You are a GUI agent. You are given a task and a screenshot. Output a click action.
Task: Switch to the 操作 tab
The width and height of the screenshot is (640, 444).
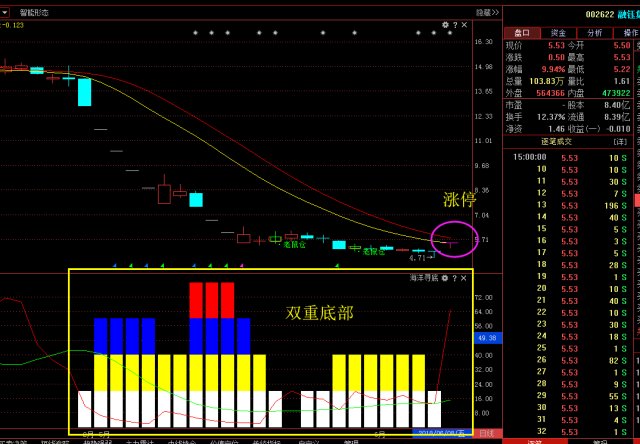click(627, 33)
